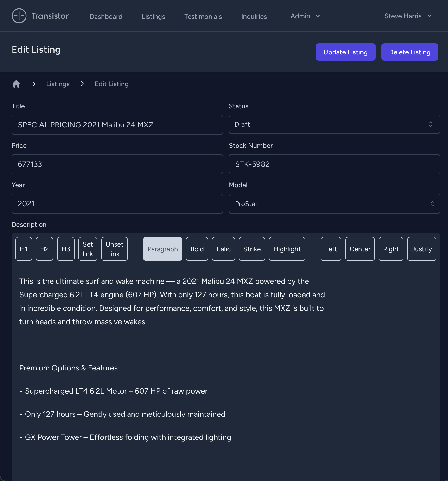Open the Status dropdown showing Draft
This screenshot has width=448, height=481.
point(334,124)
